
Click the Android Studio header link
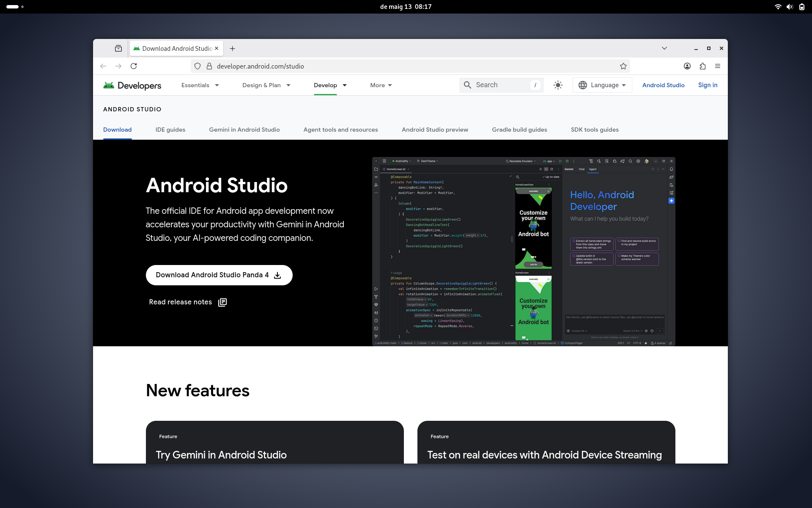pyautogui.click(x=663, y=85)
